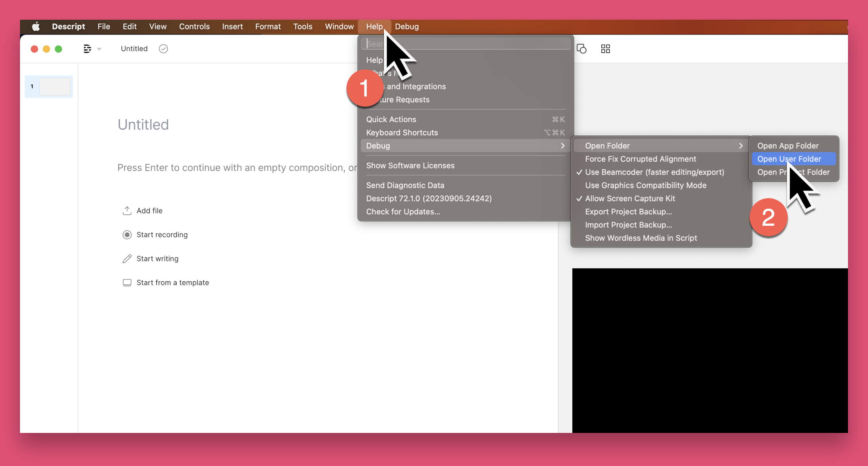The height and width of the screenshot is (466, 868).
Task: Select Open User Folder
Action: [x=794, y=159]
